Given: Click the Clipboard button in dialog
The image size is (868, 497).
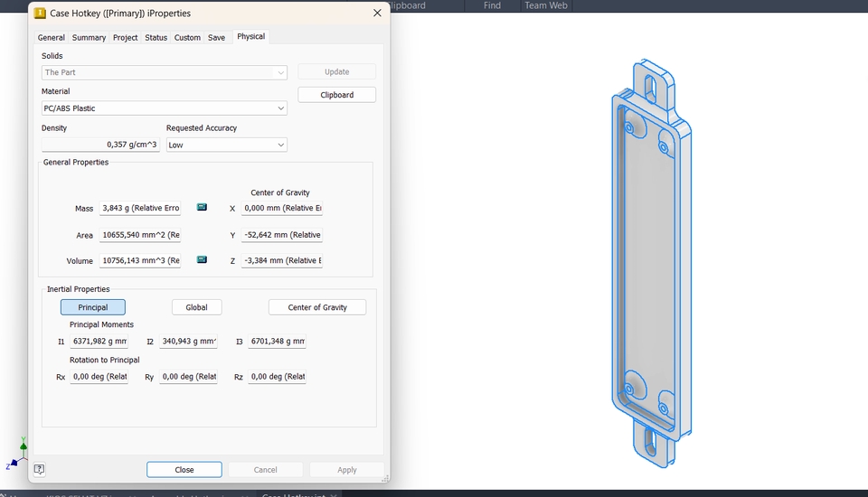Looking at the screenshot, I should point(336,95).
